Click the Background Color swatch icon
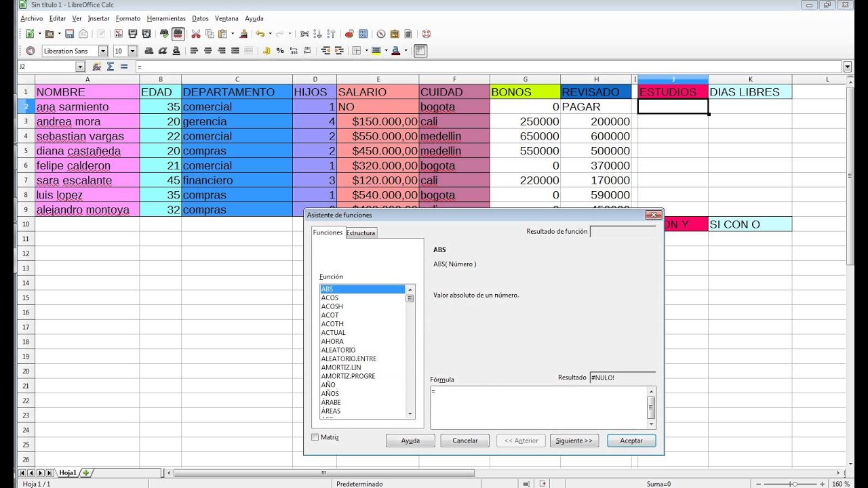The image size is (868, 488). (376, 51)
